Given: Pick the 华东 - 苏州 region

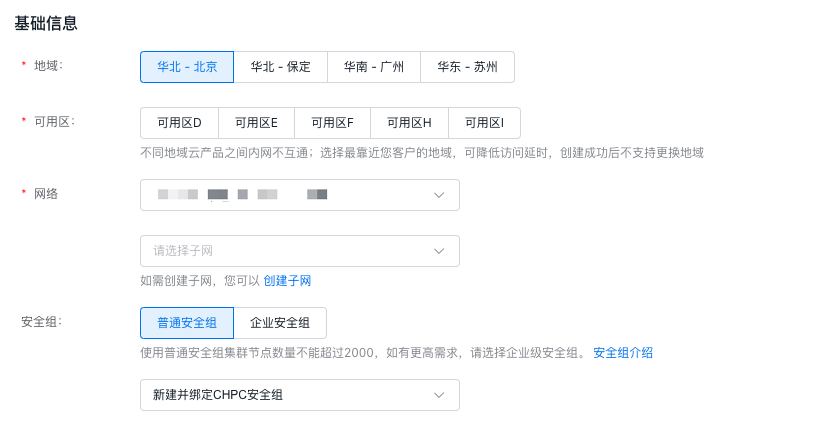Looking at the screenshot, I should coord(467,67).
